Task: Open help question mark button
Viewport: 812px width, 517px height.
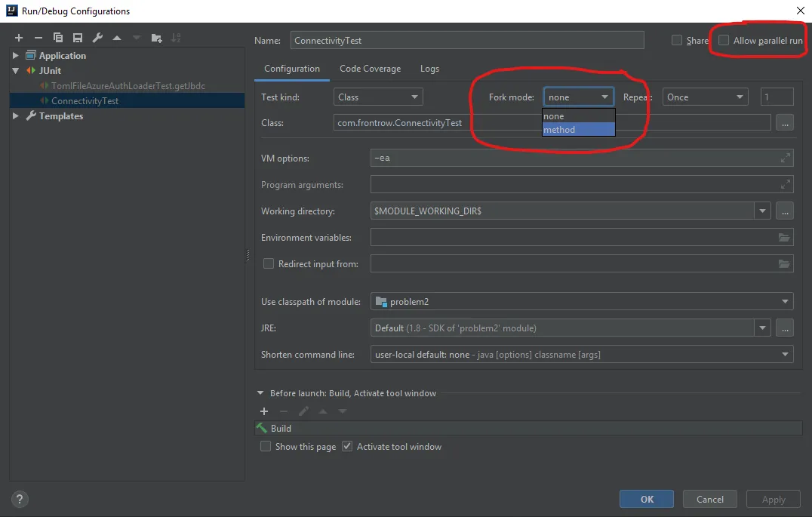Action: 19,500
